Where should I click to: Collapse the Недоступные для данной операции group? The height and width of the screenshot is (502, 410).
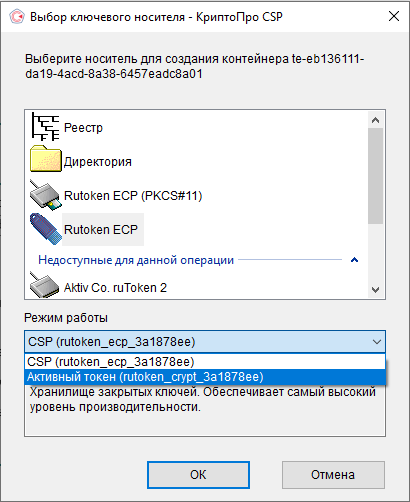pyautogui.click(x=354, y=260)
